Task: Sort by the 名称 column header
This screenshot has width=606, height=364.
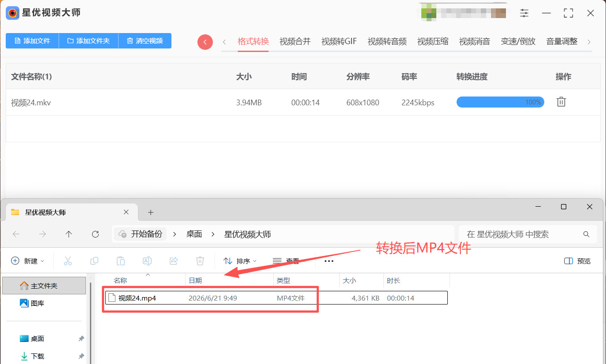Action: click(x=120, y=280)
